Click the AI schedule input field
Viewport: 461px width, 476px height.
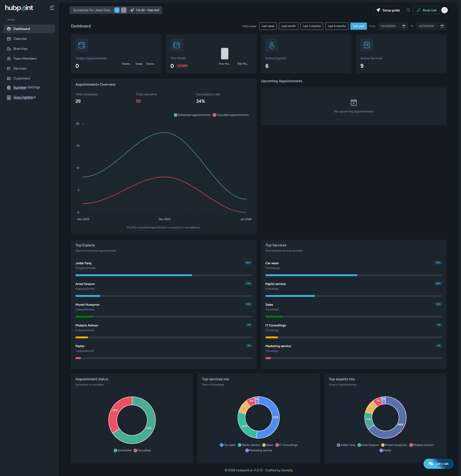92,10
